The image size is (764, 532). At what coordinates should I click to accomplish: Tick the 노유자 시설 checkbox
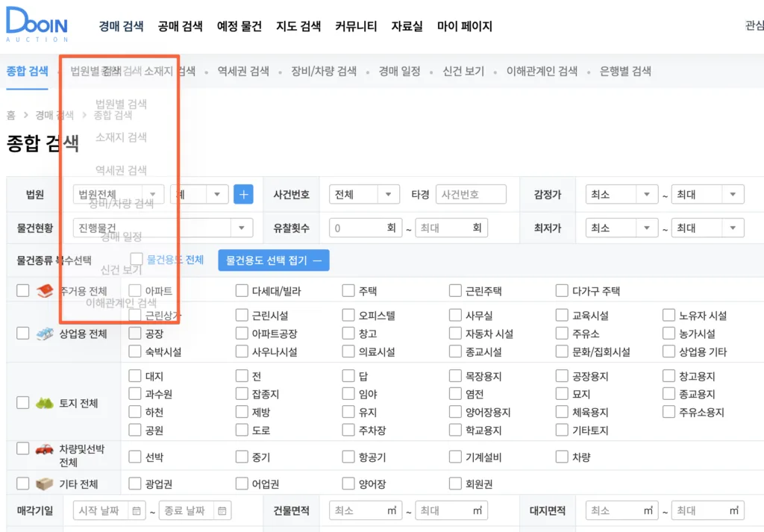668,315
